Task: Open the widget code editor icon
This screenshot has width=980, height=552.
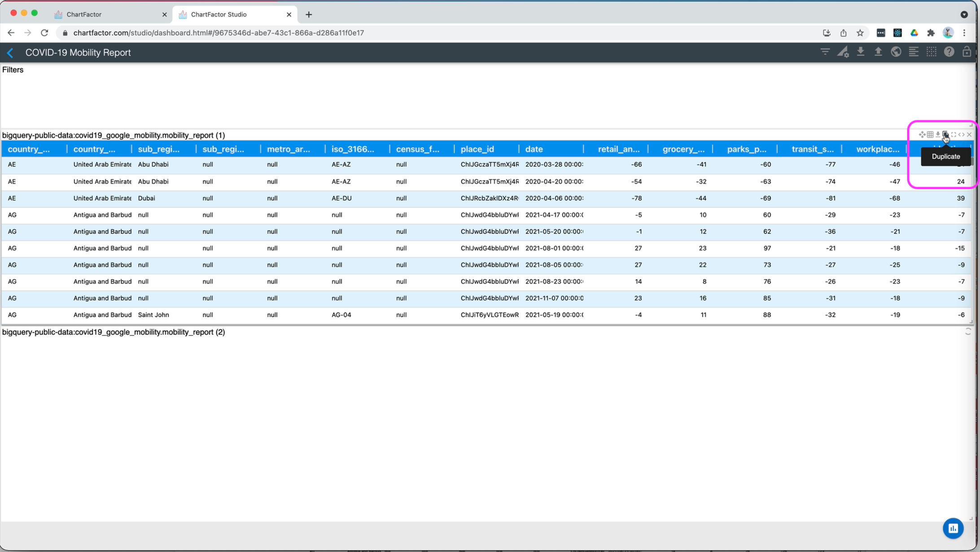Action: pyautogui.click(x=961, y=135)
